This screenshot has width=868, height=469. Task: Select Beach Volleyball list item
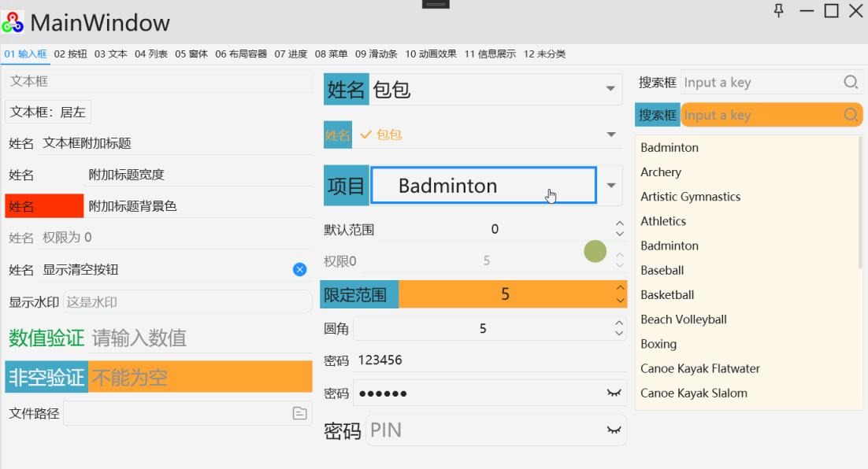pyautogui.click(x=684, y=319)
